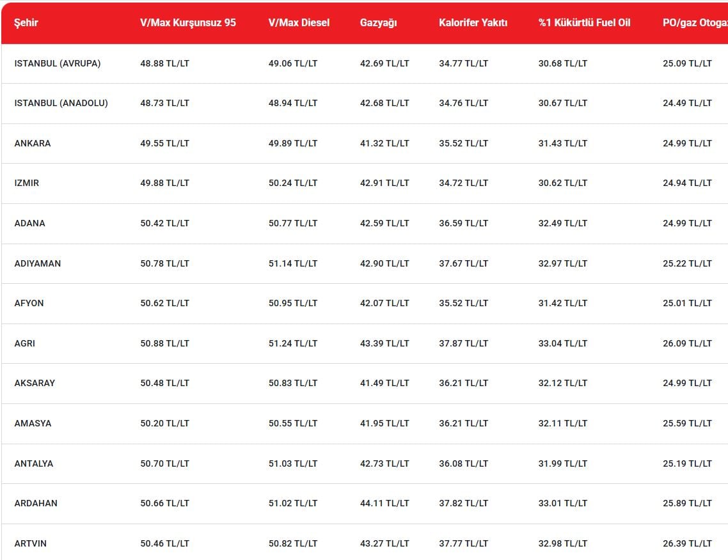Screen dimensions: 728x560
Task: Click Amasya's Gazyağı price 41.95 TL/LT
Action: tap(385, 423)
